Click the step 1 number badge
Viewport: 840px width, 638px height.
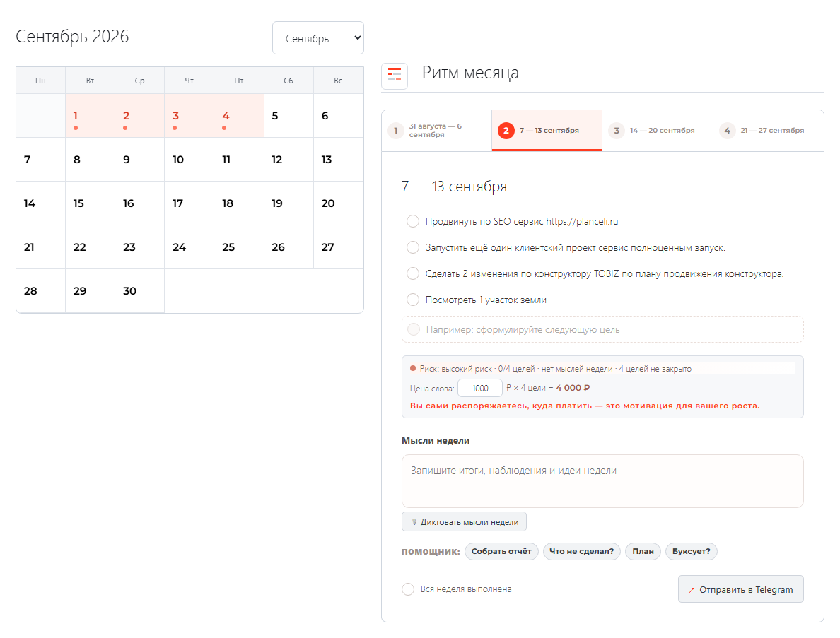(x=395, y=131)
